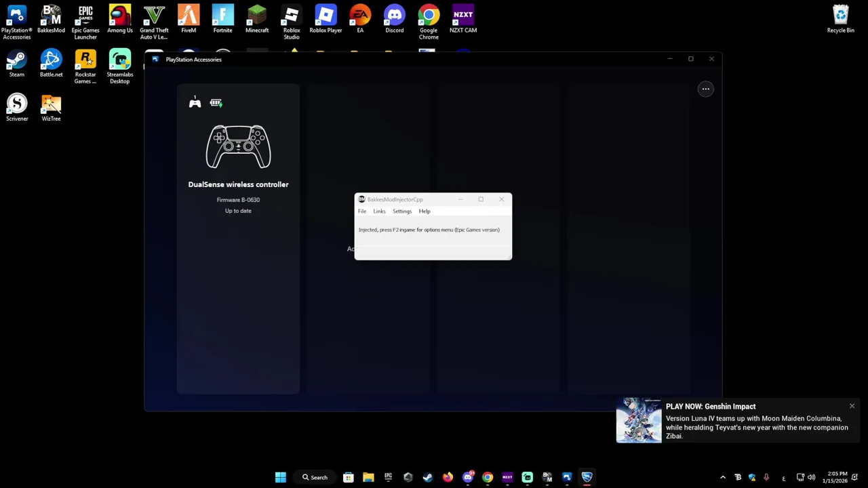
Task: Click the battery charging status icon
Action: click(x=216, y=102)
